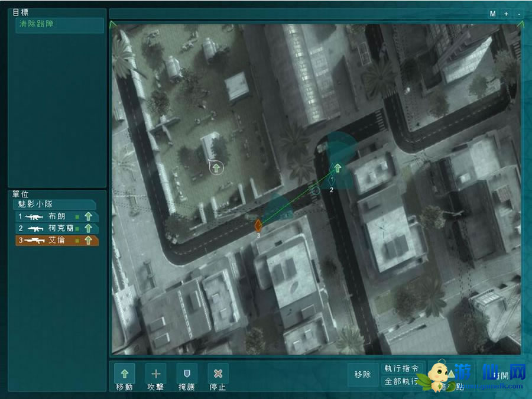Select the 移動 (Move) command icon
Viewport: 532px width, 399px height.
(125, 374)
